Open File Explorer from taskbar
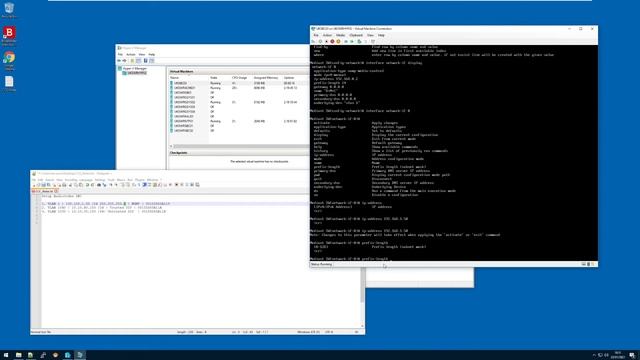 point(18,355)
